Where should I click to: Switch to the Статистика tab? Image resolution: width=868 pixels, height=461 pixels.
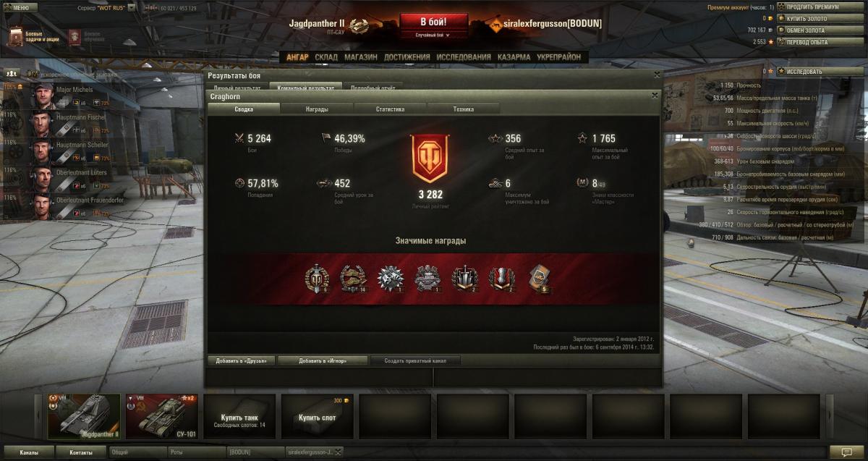pyautogui.click(x=390, y=109)
